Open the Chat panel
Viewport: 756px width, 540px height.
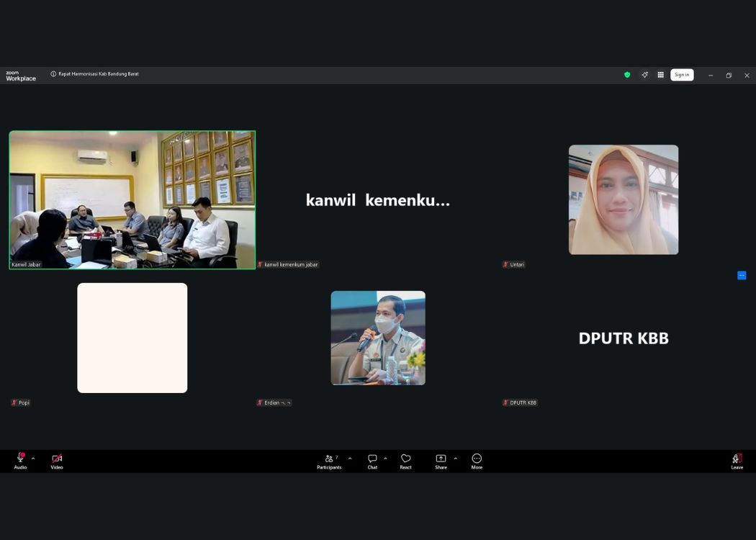click(x=372, y=461)
